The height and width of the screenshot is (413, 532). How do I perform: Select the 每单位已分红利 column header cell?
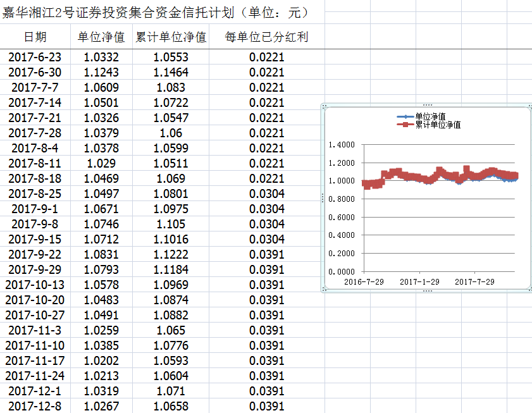click(x=266, y=37)
